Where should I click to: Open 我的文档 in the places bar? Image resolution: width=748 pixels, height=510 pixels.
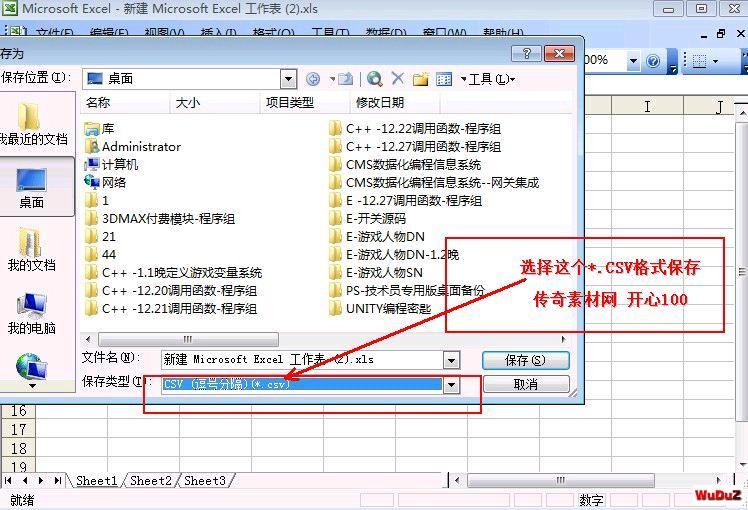point(31,249)
